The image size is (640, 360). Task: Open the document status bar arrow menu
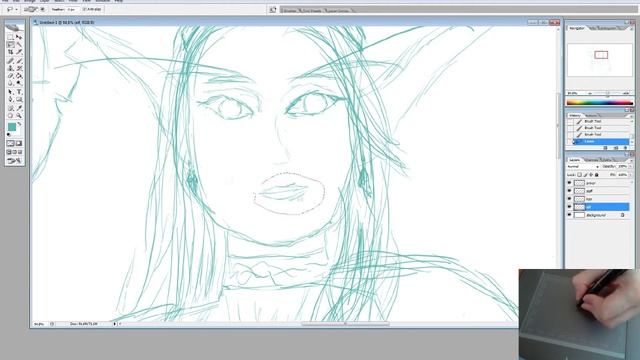pos(115,324)
